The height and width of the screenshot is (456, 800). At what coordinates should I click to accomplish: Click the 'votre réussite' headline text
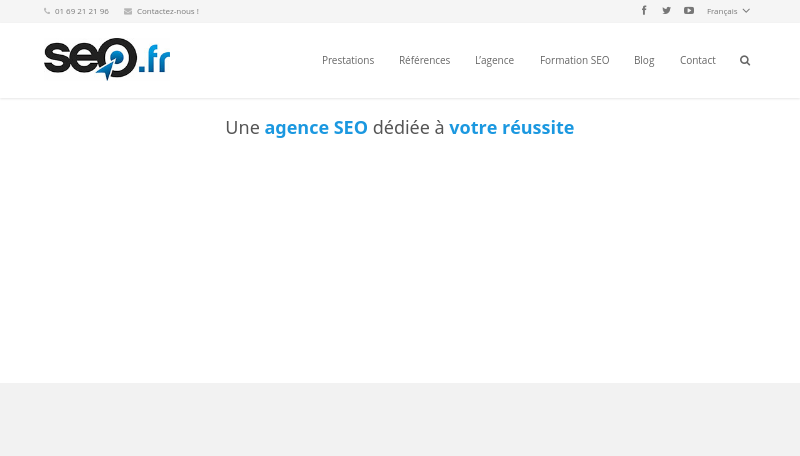[x=511, y=128]
